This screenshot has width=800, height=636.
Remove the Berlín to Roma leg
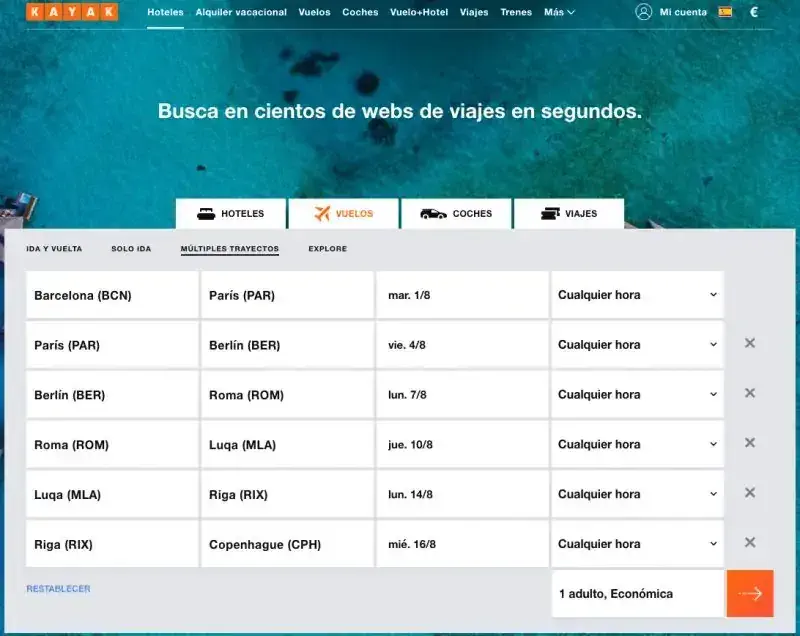[749, 393]
